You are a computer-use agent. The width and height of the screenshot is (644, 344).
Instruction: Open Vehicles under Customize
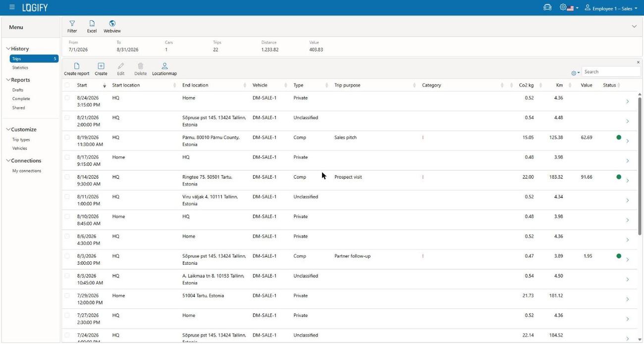tap(20, 148)
